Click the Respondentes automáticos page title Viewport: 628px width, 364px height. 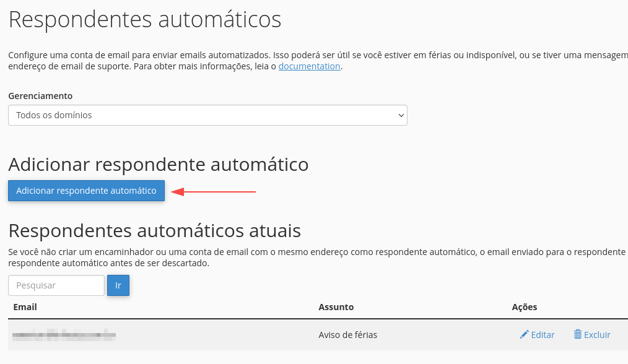pyautogui.click(x=145, y=19)
